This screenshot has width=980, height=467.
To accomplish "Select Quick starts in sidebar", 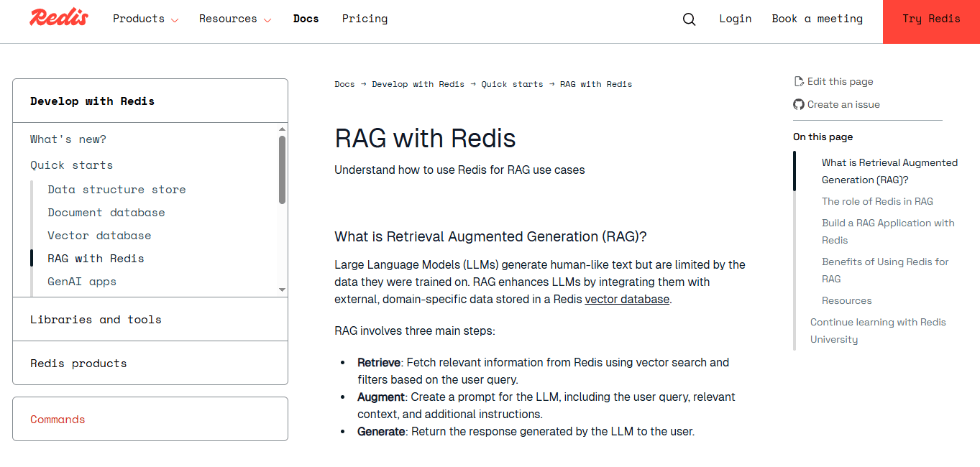I will tap(71, 165).
